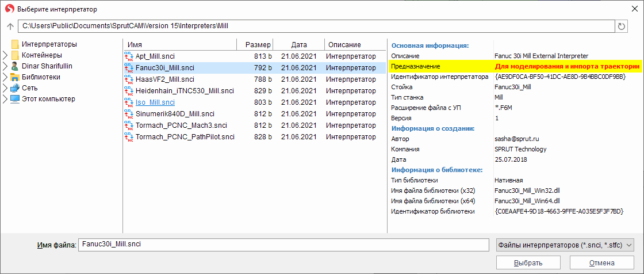Screen dimensions: 644x274
Task: Expand the Этот компьютер tree node
Action: (5, 99)
